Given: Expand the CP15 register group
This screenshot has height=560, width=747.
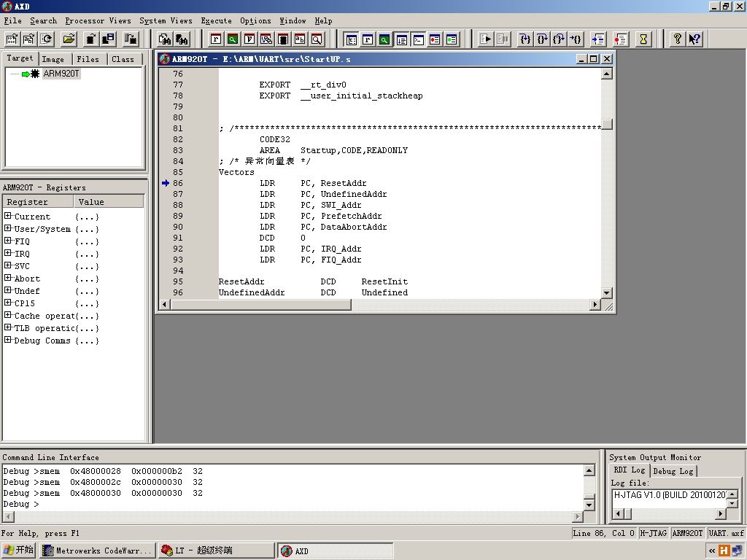Looking at the screenshot, I should point(7,303).
